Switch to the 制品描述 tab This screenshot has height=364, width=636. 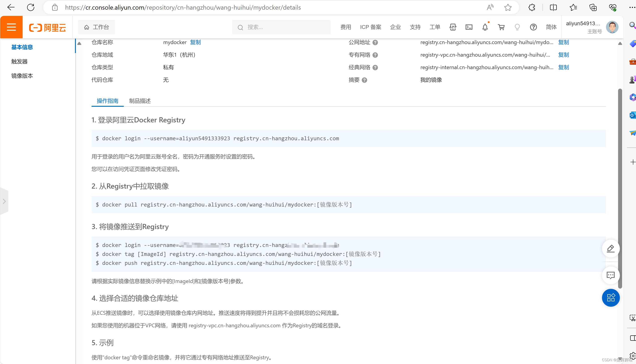point(140,101)
